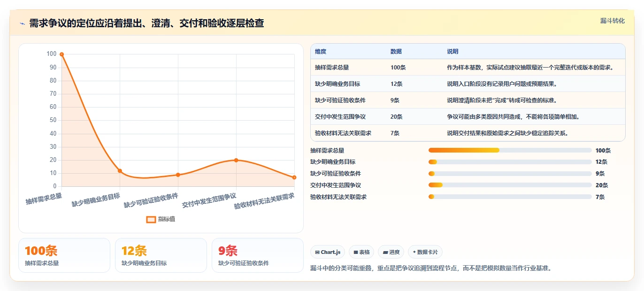Click the 验收材料无法关联需求 progress bar
Viewport: 644px width, 291px height.
click(510, 197)
